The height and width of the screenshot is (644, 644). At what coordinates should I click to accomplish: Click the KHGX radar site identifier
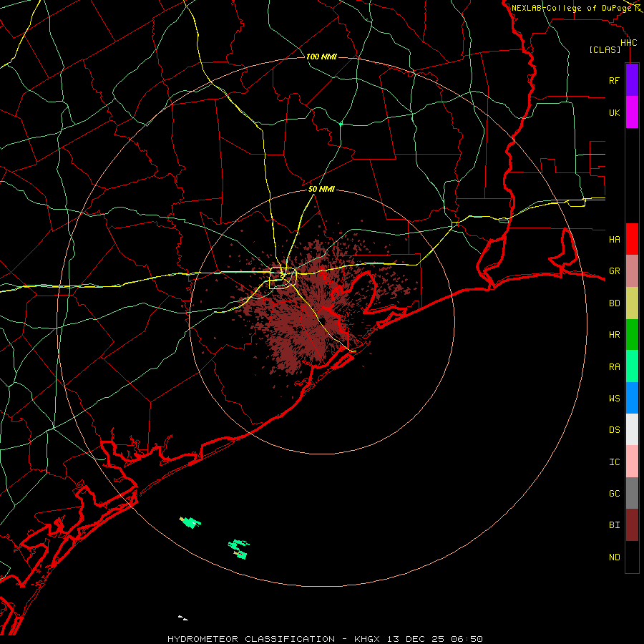pyautogui.click(x=367, y=639)
